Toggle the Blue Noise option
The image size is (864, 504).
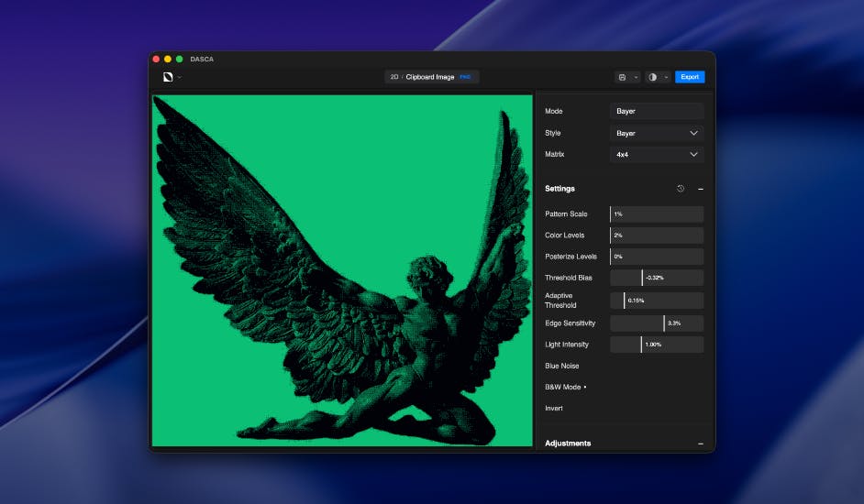tap(561, 366)
